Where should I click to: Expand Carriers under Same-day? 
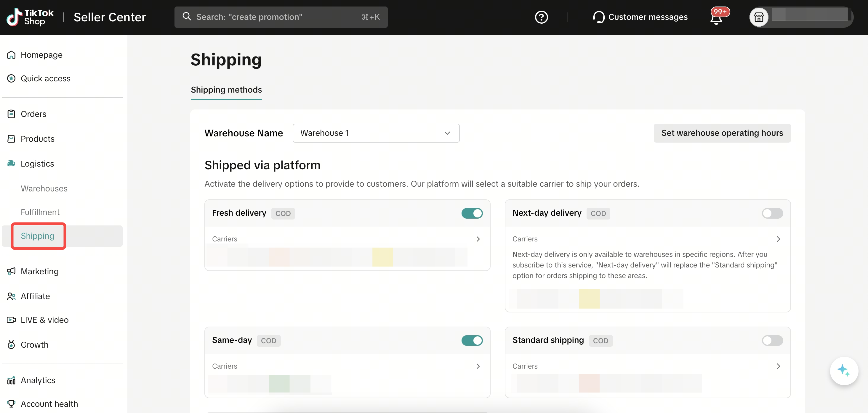pyautogui.click(x=478, y=366)
